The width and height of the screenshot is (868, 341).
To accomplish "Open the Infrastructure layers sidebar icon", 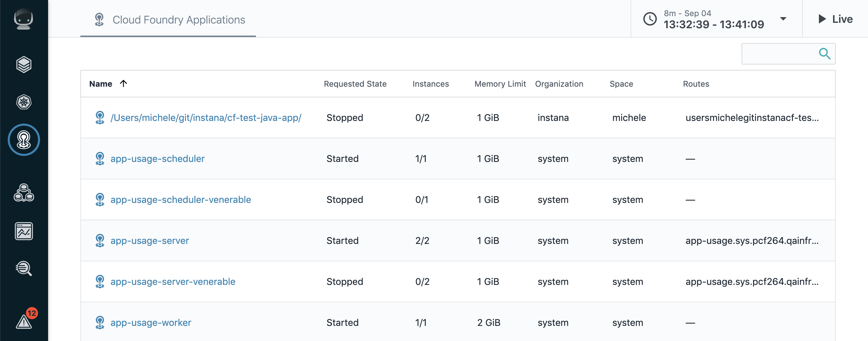I will pos(24,65).
